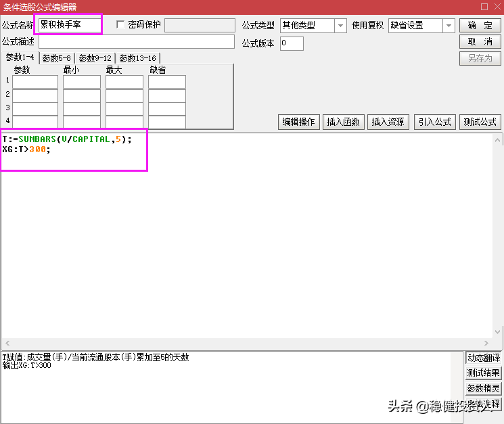Switch to the 参数13-16 tab
This screenshot has width=504, height=424.
pyautogui.click(x=137, y=58)
